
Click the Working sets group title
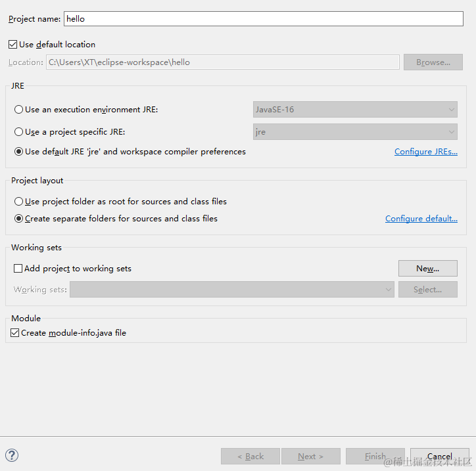click(x=36, y=248)
